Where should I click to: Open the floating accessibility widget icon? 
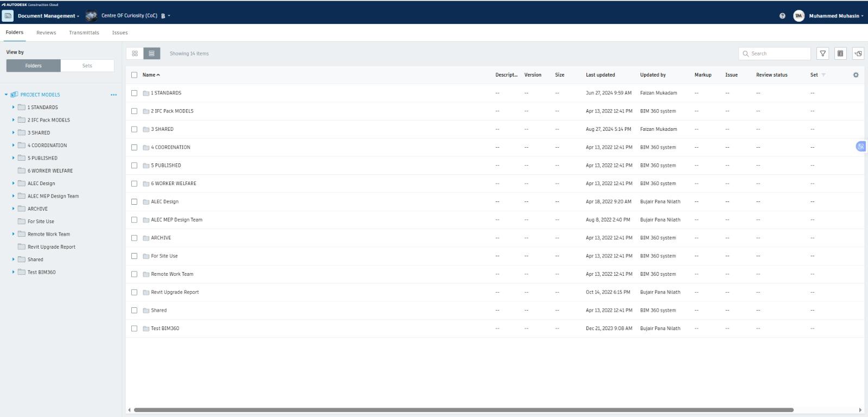point(860,146)
